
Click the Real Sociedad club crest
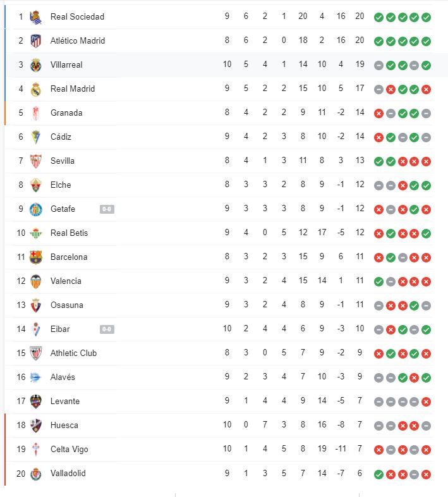pyautogui.click(x=35, y=17)
